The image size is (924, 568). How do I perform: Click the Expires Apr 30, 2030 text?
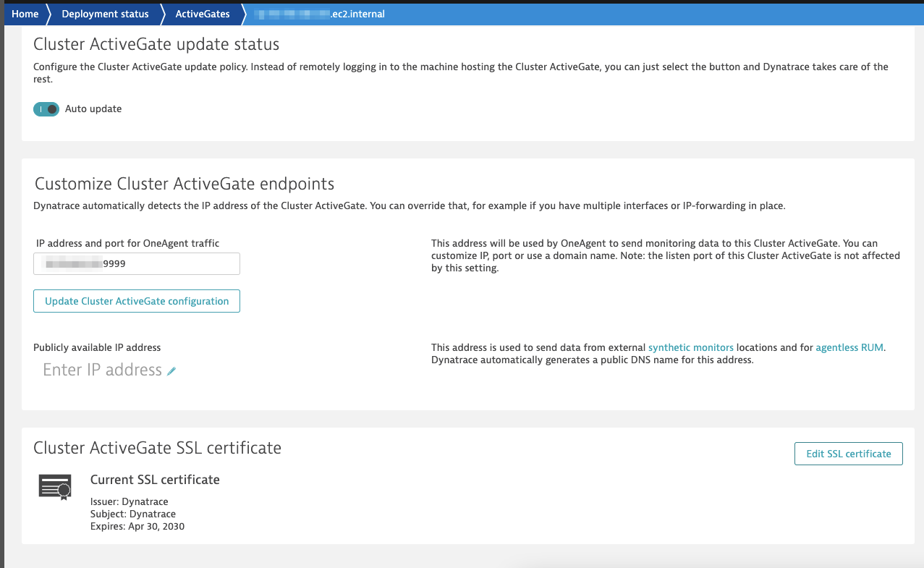click(x=137, y=526)
